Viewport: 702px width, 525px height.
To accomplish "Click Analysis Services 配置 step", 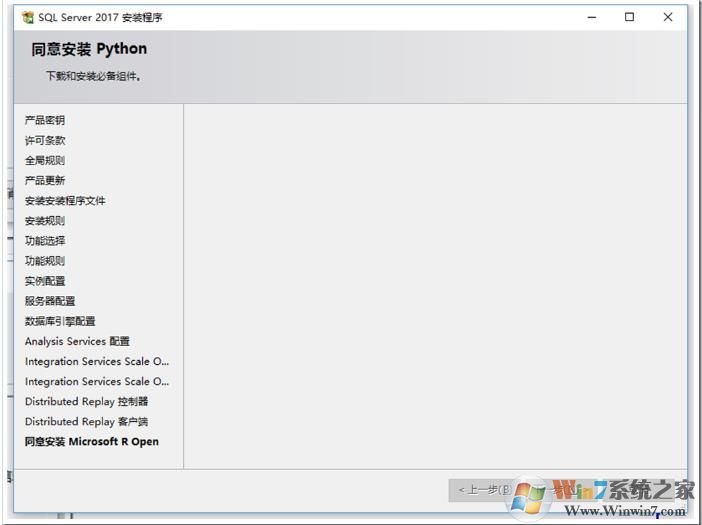I will [x=77, y=341].
